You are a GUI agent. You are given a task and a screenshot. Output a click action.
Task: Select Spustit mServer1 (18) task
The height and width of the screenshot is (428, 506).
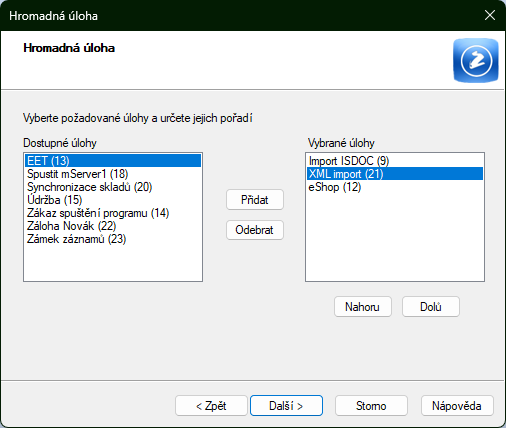coord(113,174)
